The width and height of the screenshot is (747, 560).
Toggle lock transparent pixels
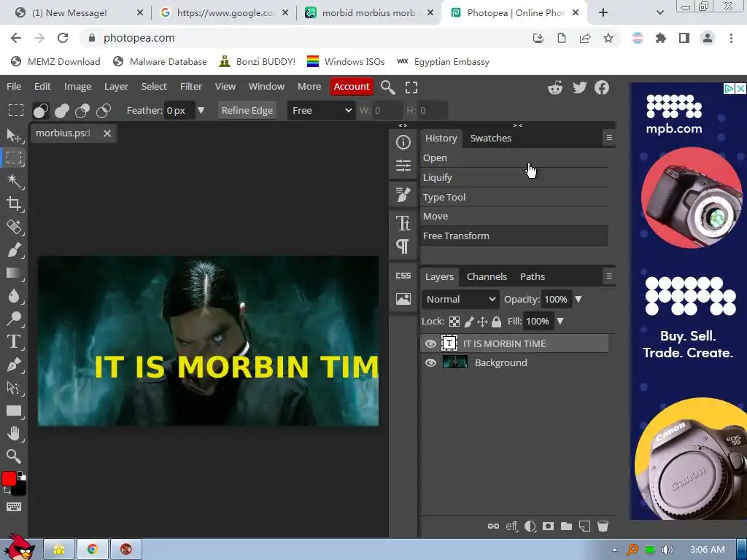454,322
